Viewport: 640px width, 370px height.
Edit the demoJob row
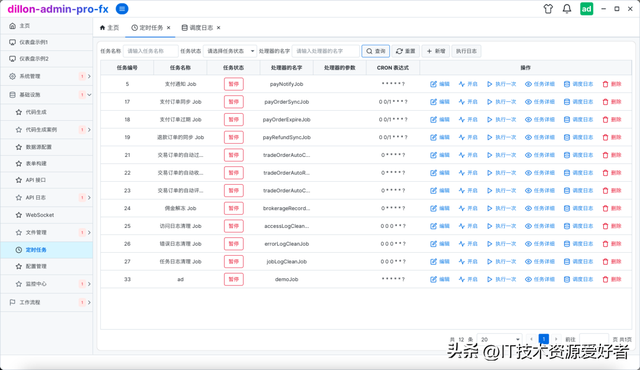click(440, 279)
